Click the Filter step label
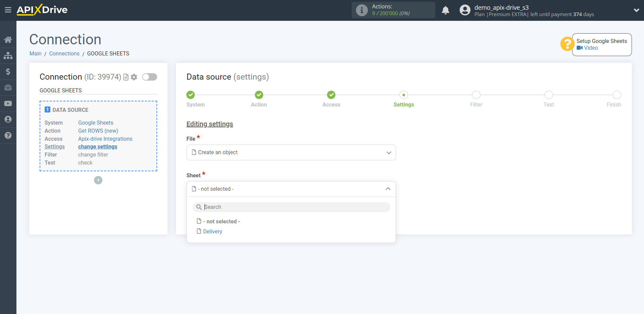Image resolution: width=644 pixels, height=314 pixels. (x=476, y=105)
